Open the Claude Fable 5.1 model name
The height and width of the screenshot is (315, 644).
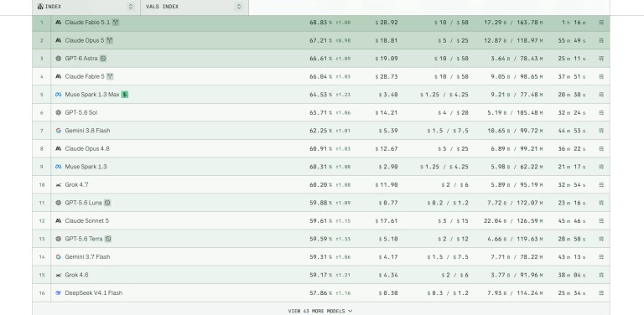[87, 23]
